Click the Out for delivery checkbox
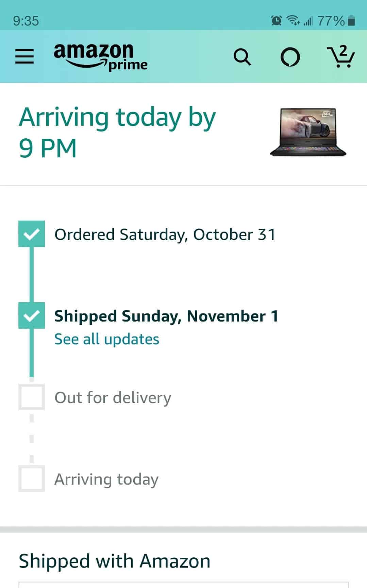The image size is (367, 588). (32, 397)
